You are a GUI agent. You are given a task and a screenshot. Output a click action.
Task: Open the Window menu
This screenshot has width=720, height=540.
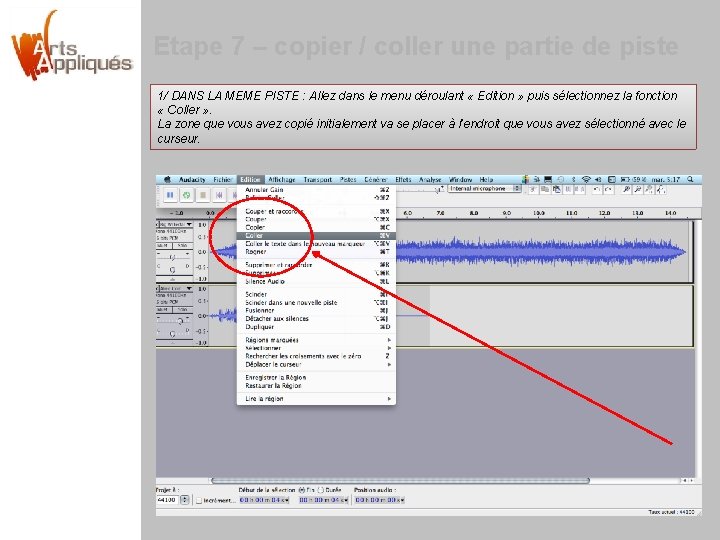[x=461, y=180]
